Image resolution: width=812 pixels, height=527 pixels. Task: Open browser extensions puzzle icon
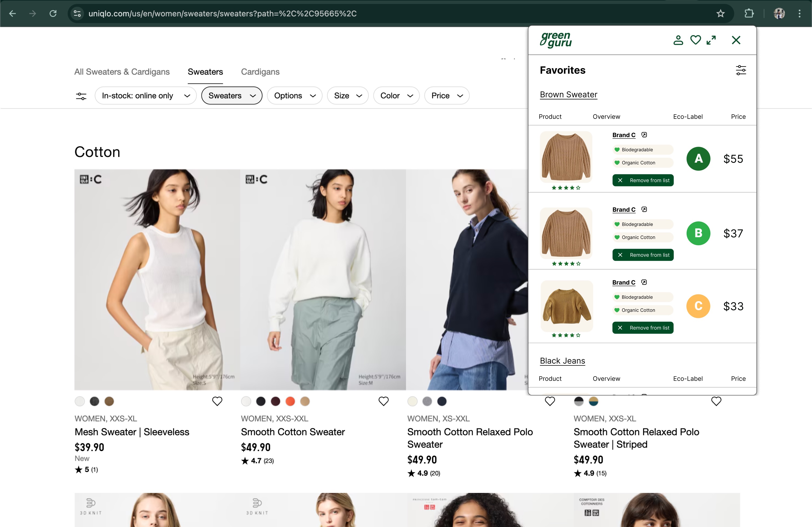(x=749, y=14)
